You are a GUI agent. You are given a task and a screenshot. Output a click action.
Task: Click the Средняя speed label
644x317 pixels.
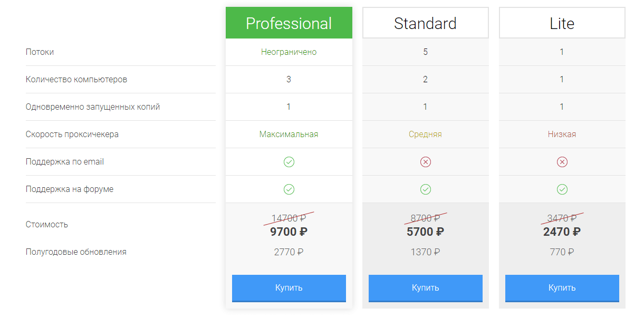point(426,135)
